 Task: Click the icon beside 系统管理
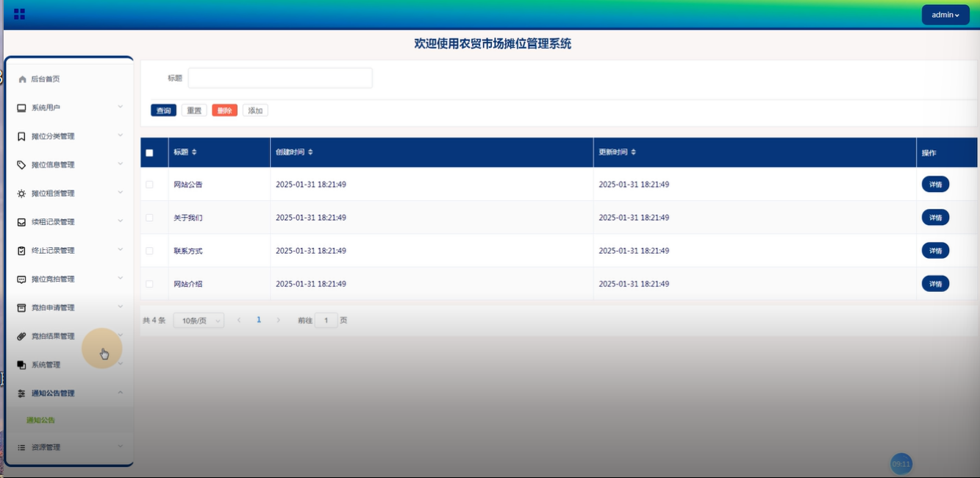(21, 365)
